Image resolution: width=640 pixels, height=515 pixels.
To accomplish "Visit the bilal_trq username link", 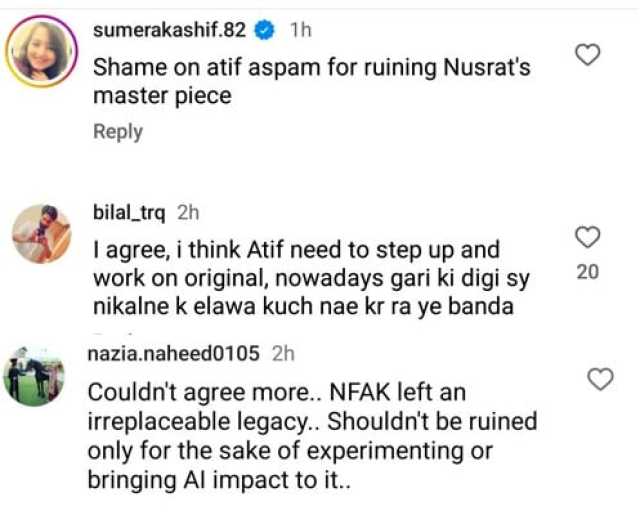I will coord(129,213).
